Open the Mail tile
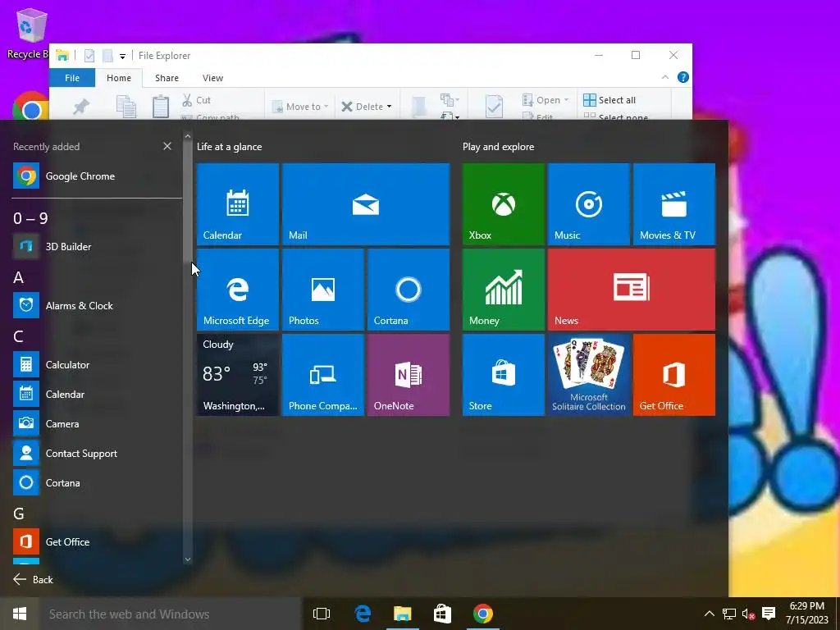Viewport: 840px width, 630px height. [366, 204]
